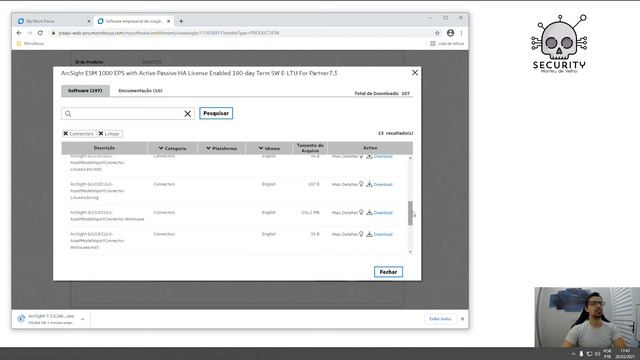Open the Plataforma column filter dropdown
Screen dimensions: 640x360
(x=222, y=148)
